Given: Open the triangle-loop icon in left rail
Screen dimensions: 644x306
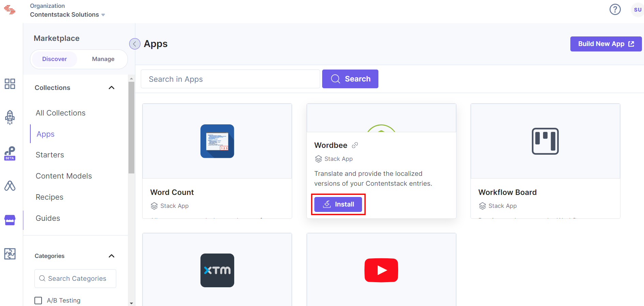Looking at the screenshot, I should pos(10,186).
